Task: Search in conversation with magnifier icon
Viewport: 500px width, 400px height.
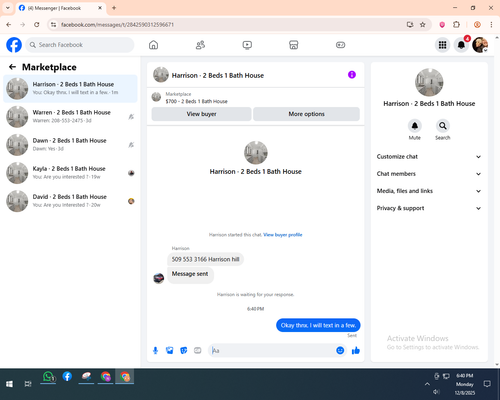Action: 443,126
